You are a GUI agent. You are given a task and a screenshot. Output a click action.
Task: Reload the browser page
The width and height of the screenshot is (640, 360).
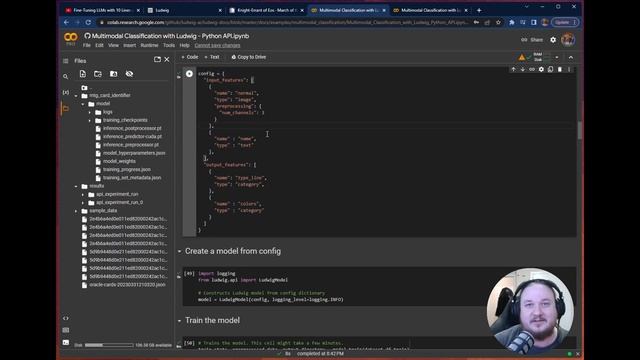pos(88,22)
